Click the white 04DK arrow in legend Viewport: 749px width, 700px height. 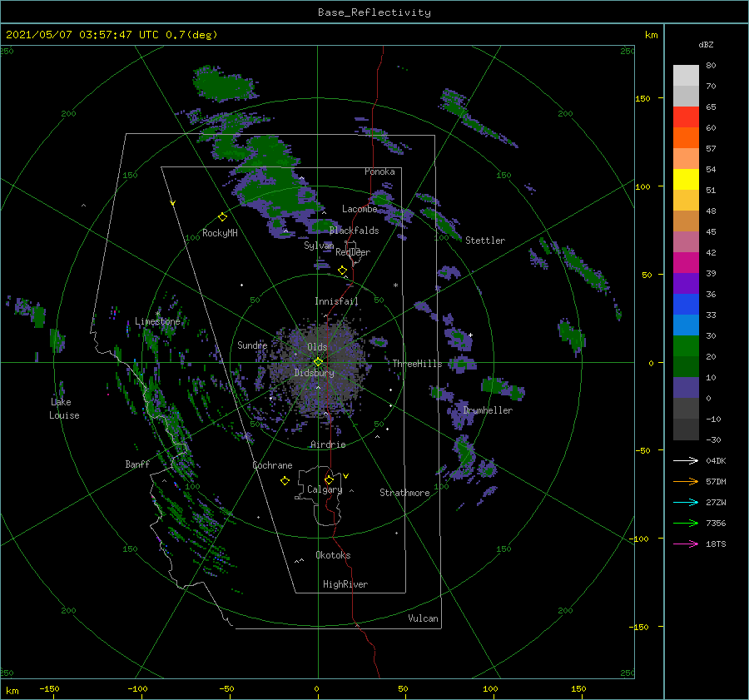[x=686, y=460]
